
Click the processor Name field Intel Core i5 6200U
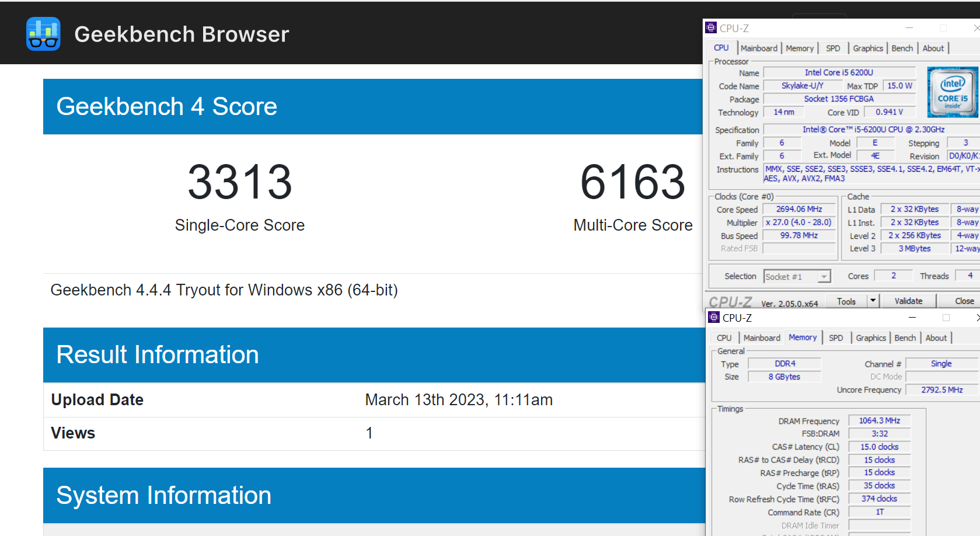tap(839, 72)
